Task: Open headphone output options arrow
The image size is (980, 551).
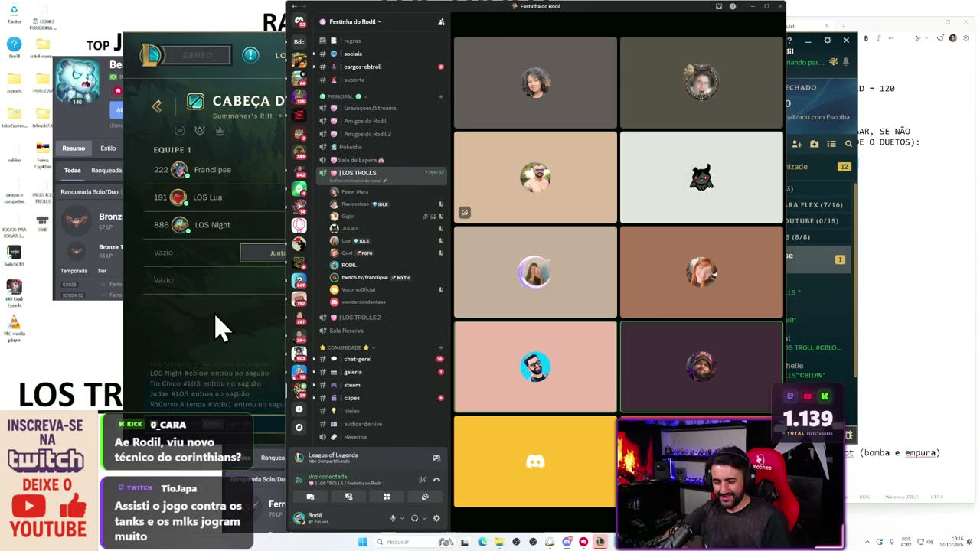Action: [x=423, y=518]
